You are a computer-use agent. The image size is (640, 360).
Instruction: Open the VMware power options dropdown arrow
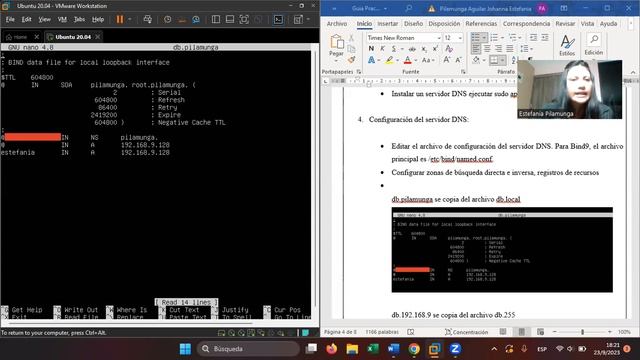click(x=130, y=19)
